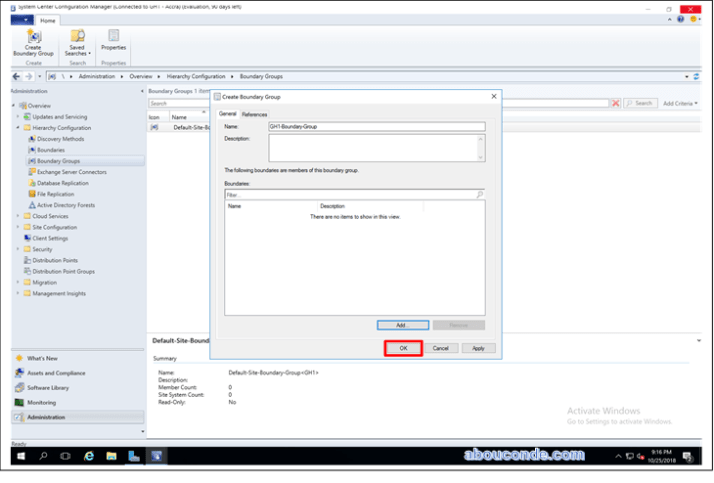Click the Windows Start button
This screenshot has height=483, width=714.
(x=20, y=456)
